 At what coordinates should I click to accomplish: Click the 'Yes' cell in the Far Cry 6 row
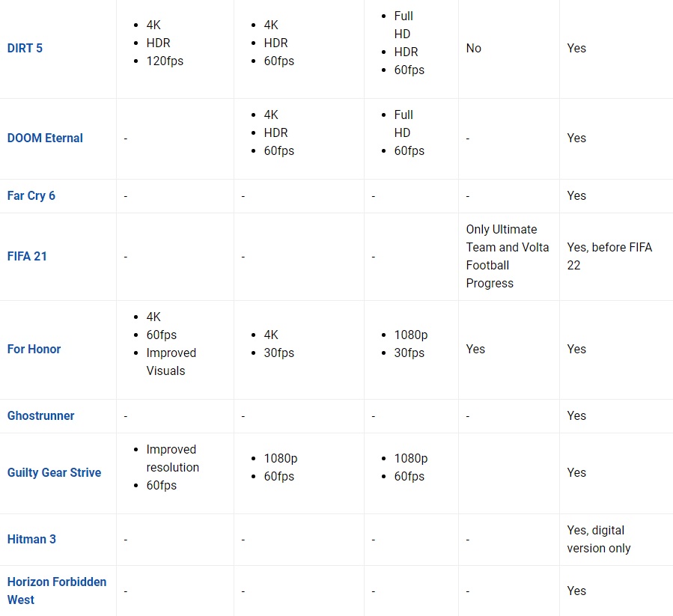(576, 196)
